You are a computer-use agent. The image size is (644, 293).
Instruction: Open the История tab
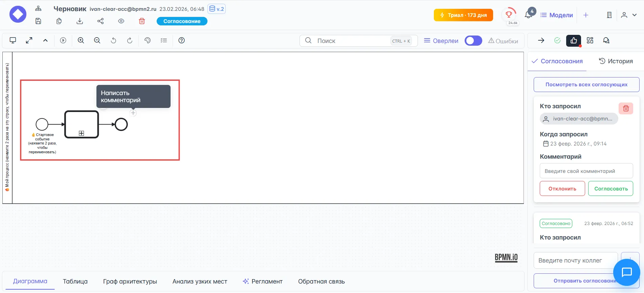point(616,61)
